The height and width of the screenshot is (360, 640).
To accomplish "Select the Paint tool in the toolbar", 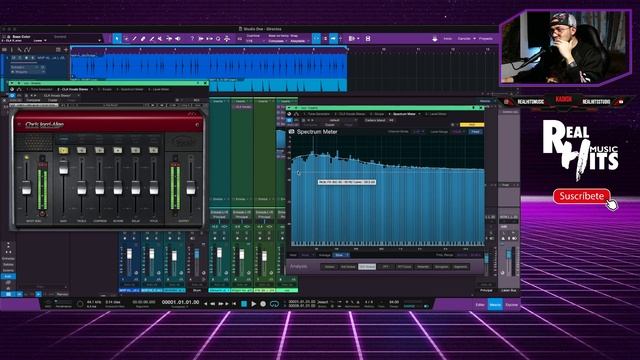I will point(152,38).
